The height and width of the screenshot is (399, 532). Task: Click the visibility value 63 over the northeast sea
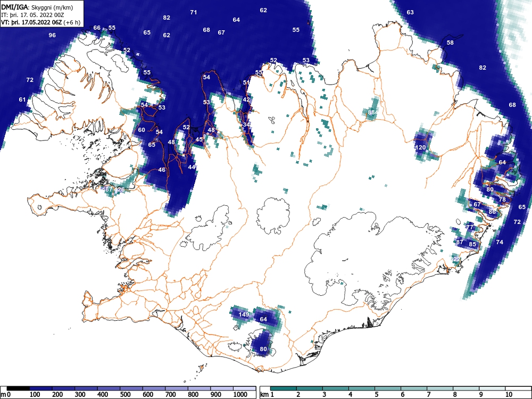[410, 13]
